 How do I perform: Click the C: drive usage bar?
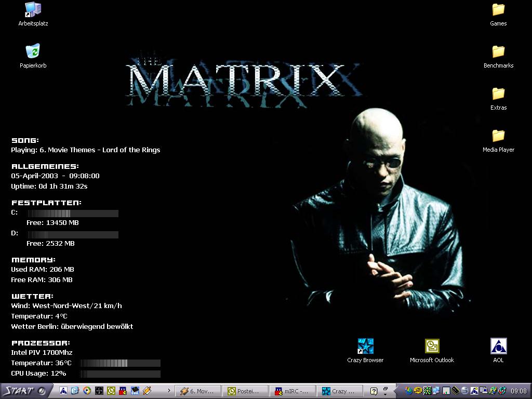(x=73, y=214)
